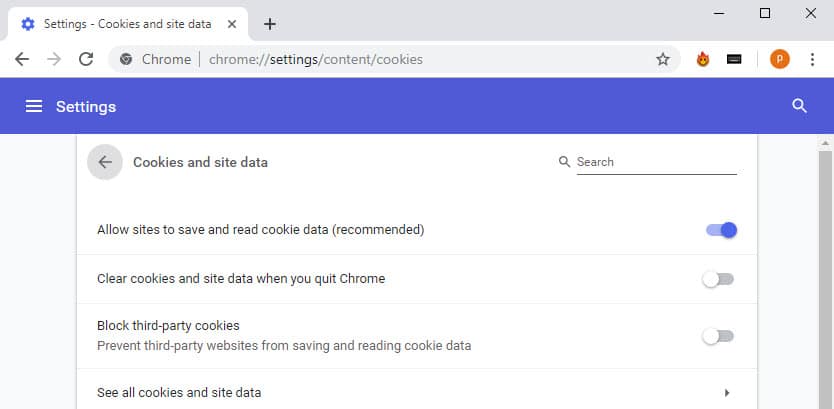
Task: Open the black keyboard extension icon
Action: (x=734, y=60)
